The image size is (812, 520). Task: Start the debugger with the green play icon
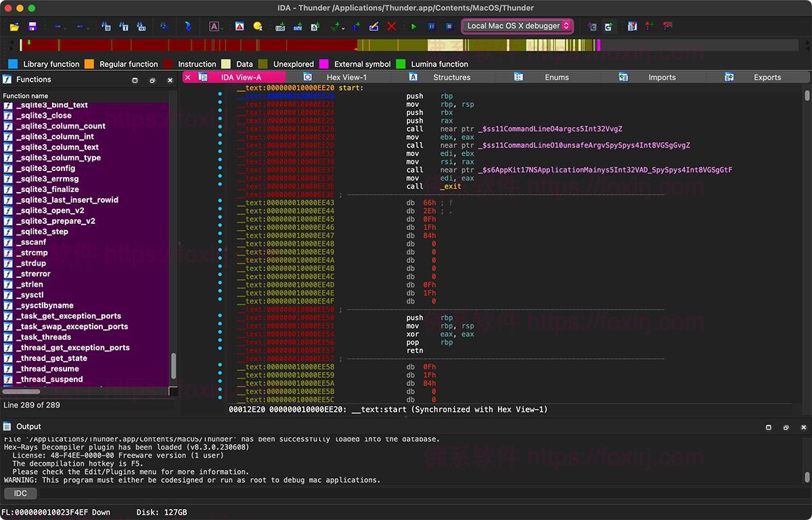coord(414,26)
